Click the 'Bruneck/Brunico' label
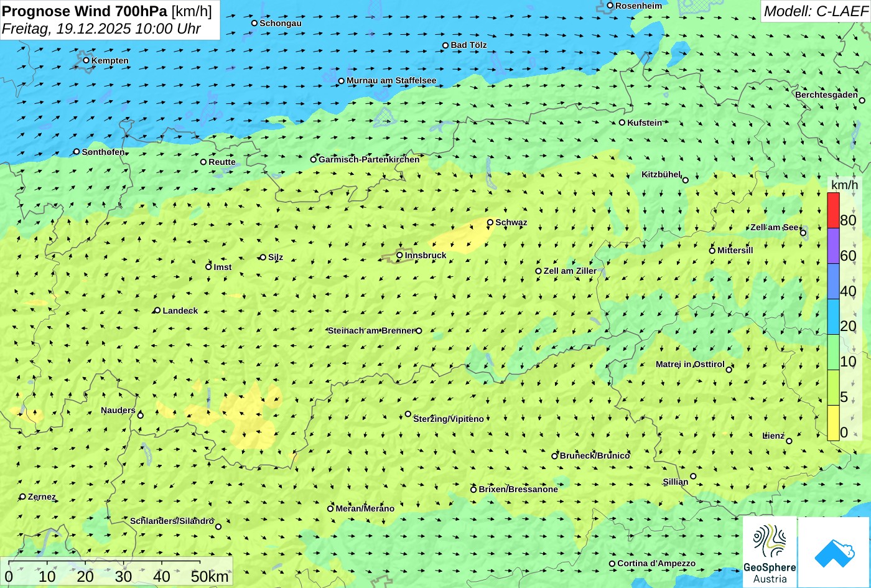 (595, 455)
